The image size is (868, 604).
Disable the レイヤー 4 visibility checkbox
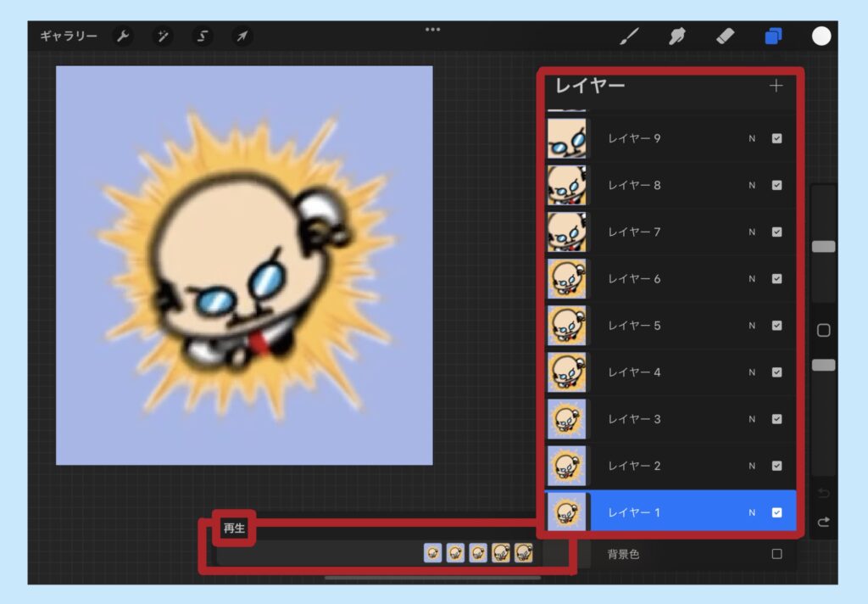[x=777, y=372]
